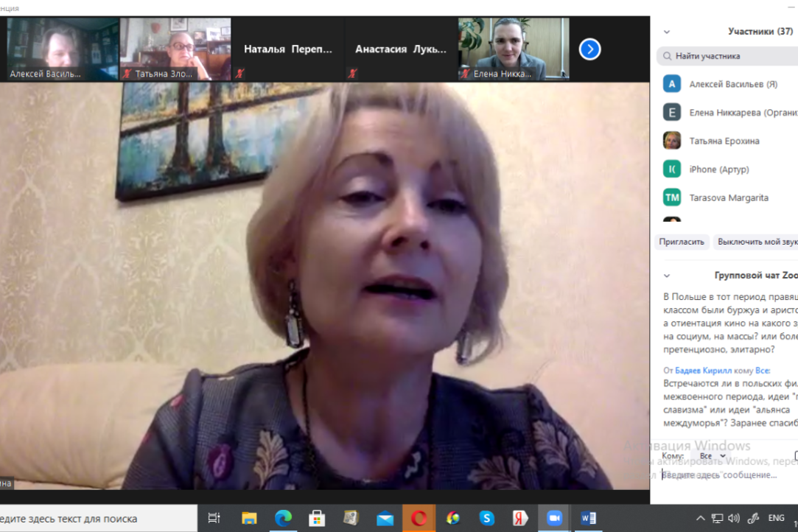The height and width of the screenshot is (532, 798).
Task: Open Zoom from the taskbar
Action: coord(553,518)
